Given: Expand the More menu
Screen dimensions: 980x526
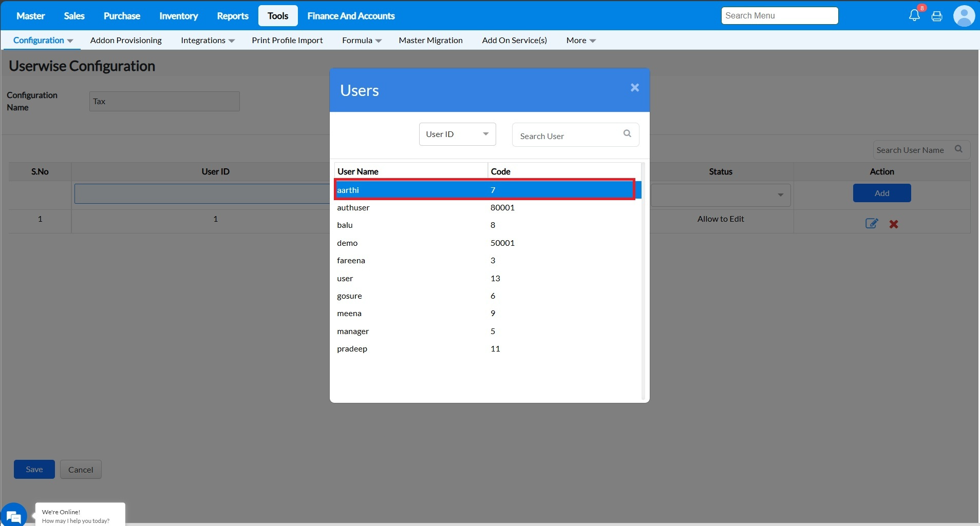Looking at the screenshot, I should 580,41.
